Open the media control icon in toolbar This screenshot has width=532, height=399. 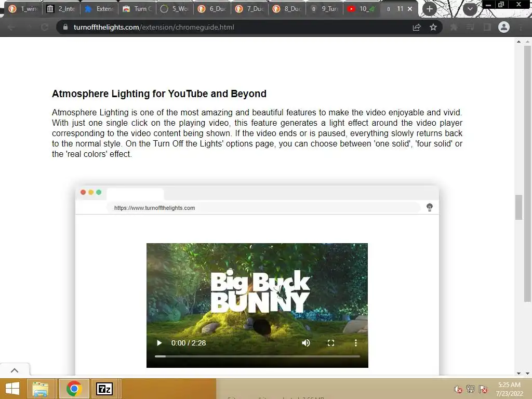click(x=470, y=27)
